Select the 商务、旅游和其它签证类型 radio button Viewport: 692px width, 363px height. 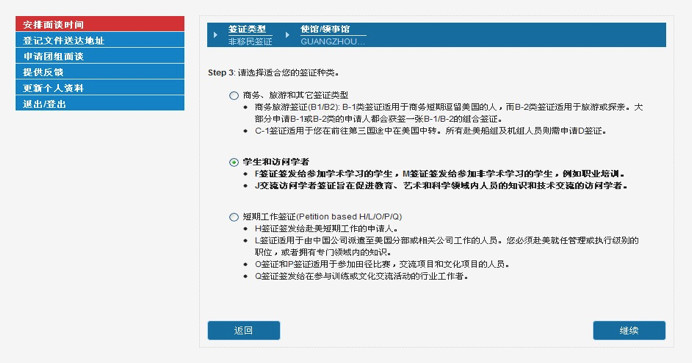tap(234, 95)
